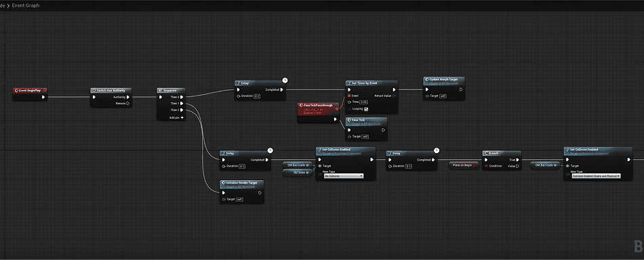The height and width of the screenshot is (260, 644).
Task: Select DM Barricade variable right of Branch
Action: 544,165
